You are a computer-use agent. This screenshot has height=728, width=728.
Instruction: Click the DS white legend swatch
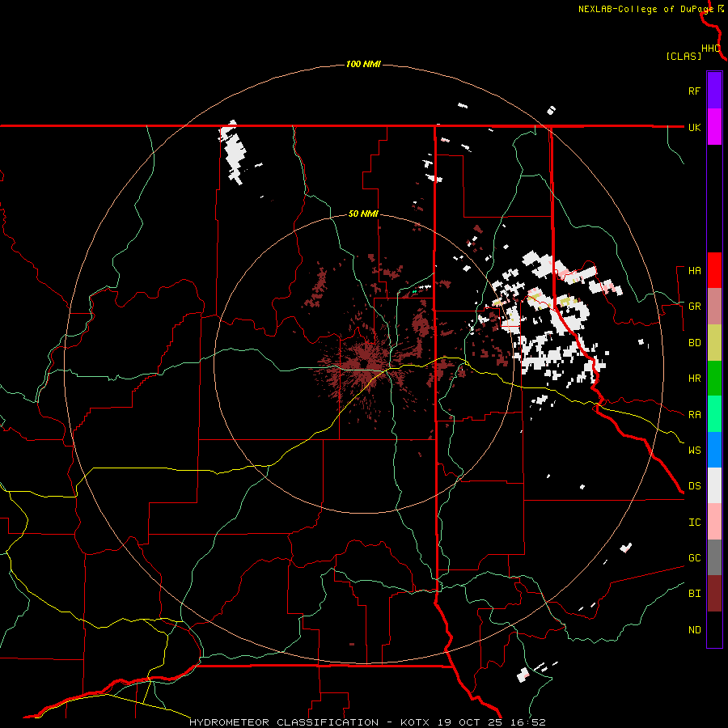(714, 485)
